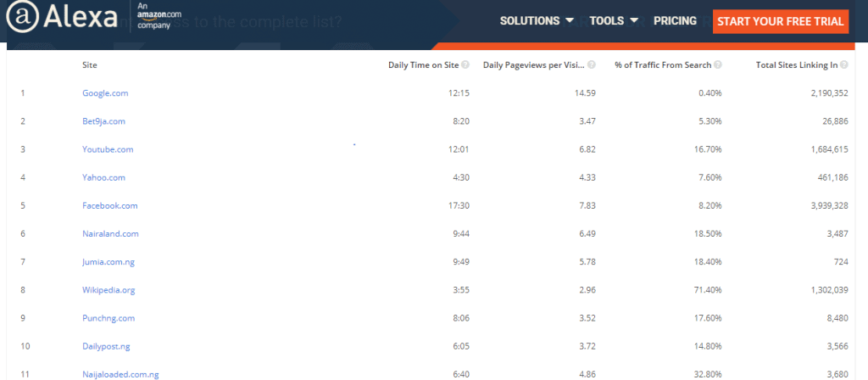Click the Dailypost.ng link
The height and width of the screenshot is (380, 868).
click(106, 347)
